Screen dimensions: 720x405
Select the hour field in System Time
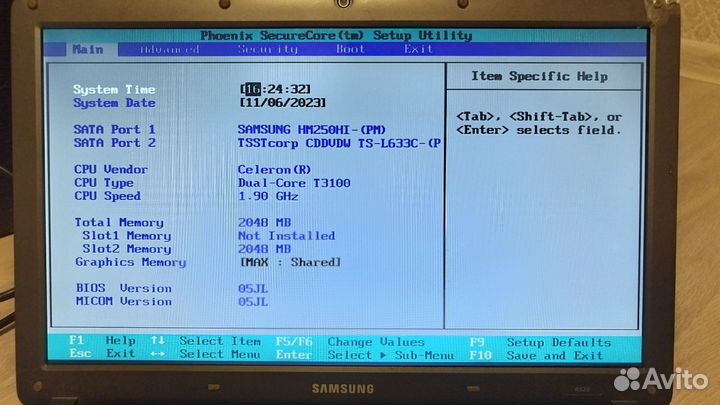[x=253, y=89]
